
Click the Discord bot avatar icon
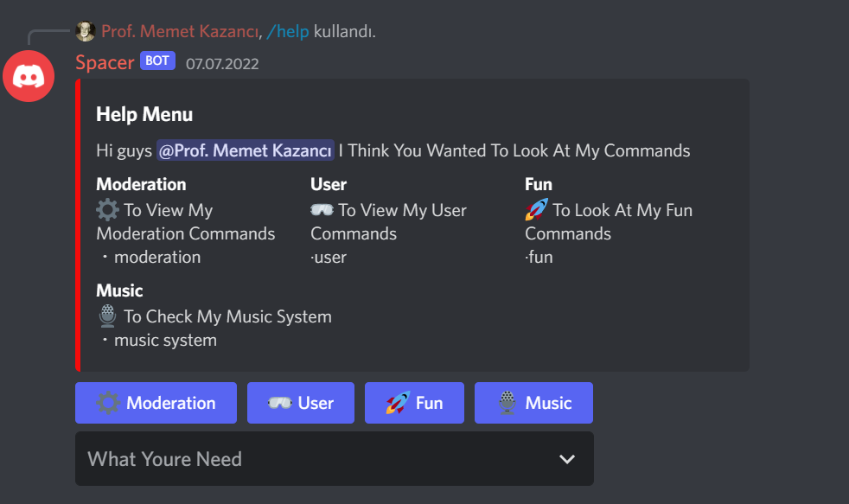[x=29, y=76]
